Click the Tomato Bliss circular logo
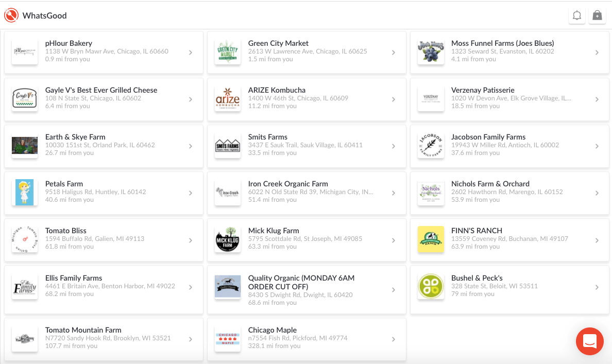Image resolution: width=612 pixels, height=364 pixels. 25,239
